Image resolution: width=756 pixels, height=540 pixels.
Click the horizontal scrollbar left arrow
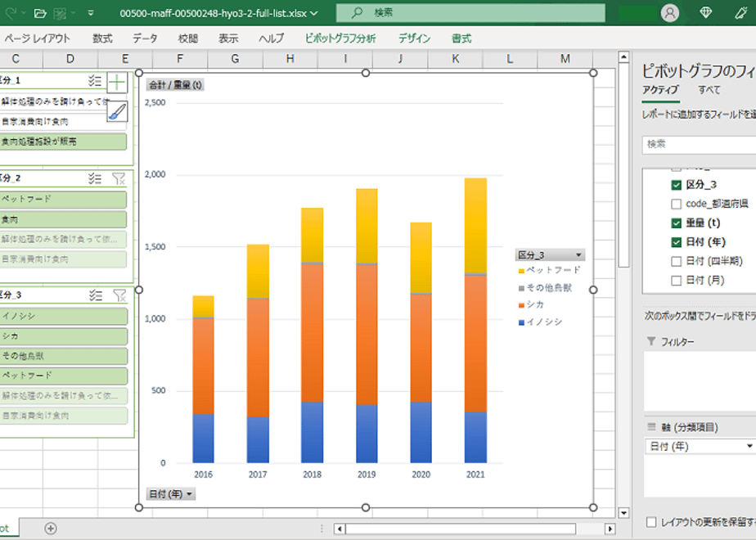coord(340,529)
